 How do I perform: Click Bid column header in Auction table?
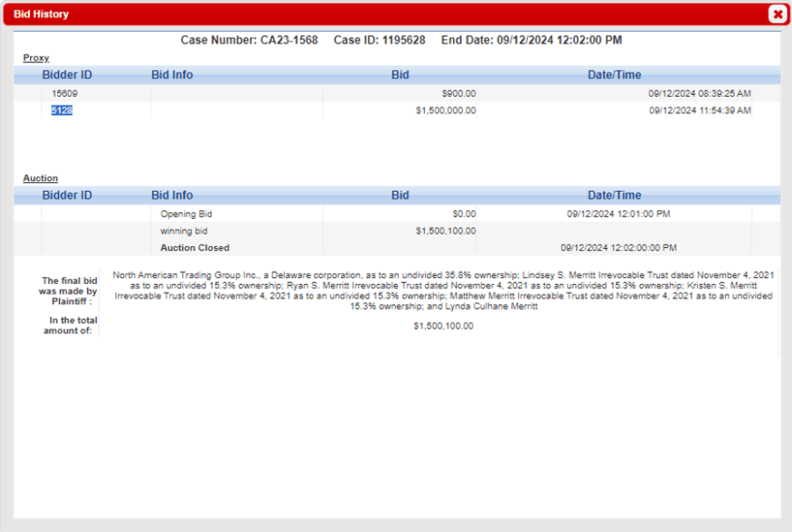click(400, 195)
